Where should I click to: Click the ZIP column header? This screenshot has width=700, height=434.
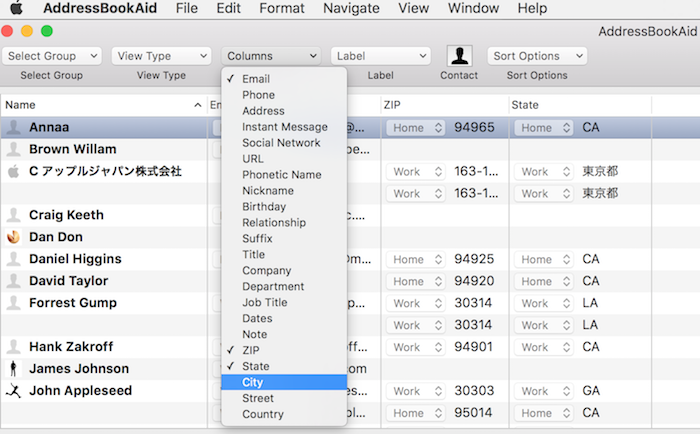pos(445,105)
